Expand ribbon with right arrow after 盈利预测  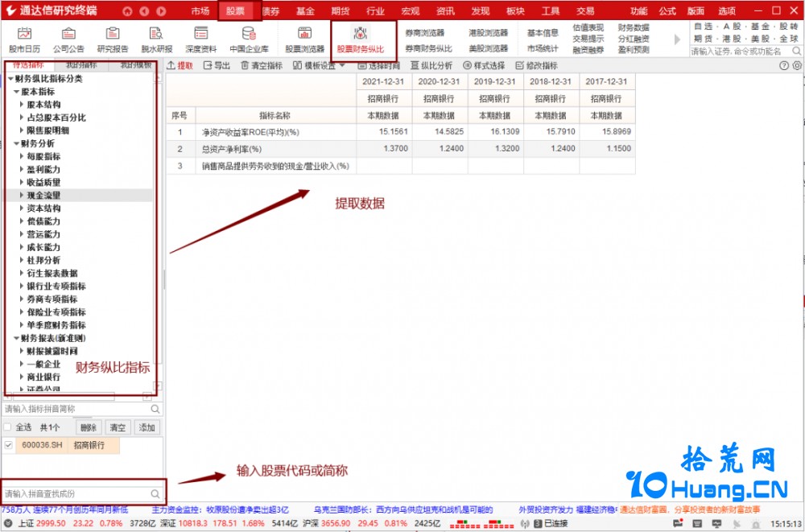coord(677,39)
